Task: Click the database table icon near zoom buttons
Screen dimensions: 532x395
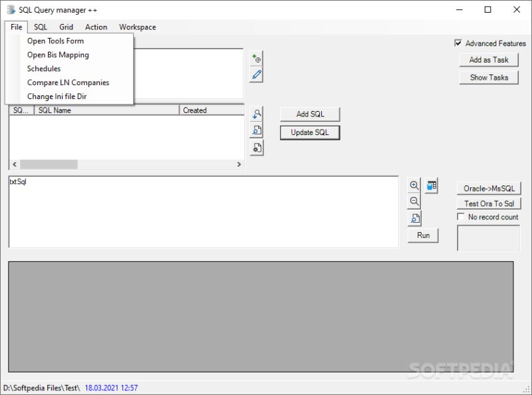Action: [431, 185]
